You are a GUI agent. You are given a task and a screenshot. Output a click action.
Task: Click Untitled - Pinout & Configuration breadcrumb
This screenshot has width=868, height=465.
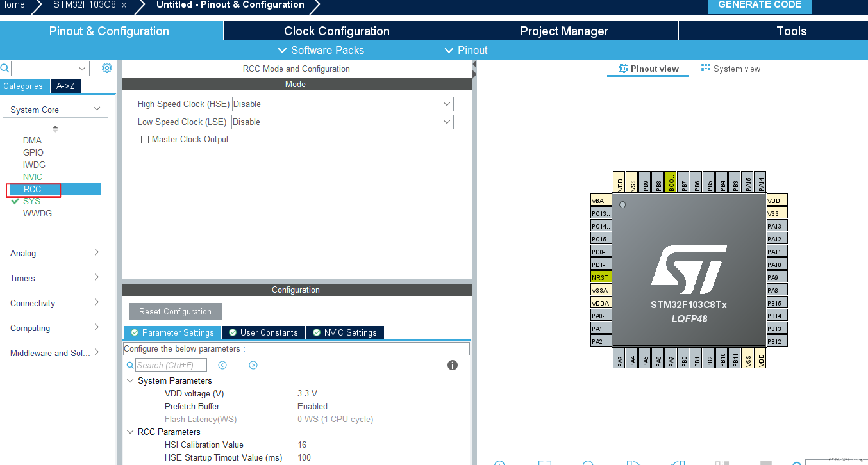coord(230,5)
